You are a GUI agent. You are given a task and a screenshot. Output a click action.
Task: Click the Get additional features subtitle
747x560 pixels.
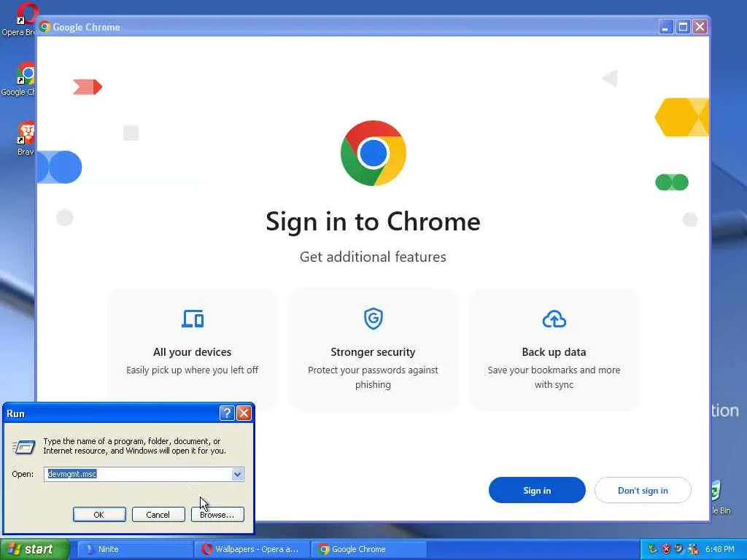coord(373,257)
